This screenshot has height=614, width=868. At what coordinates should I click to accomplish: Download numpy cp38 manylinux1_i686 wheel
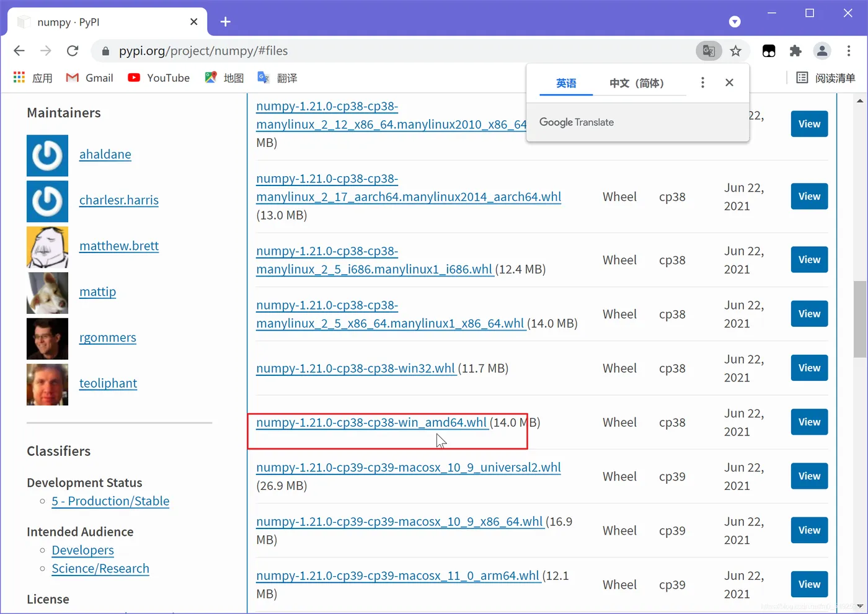pos(374,260)
